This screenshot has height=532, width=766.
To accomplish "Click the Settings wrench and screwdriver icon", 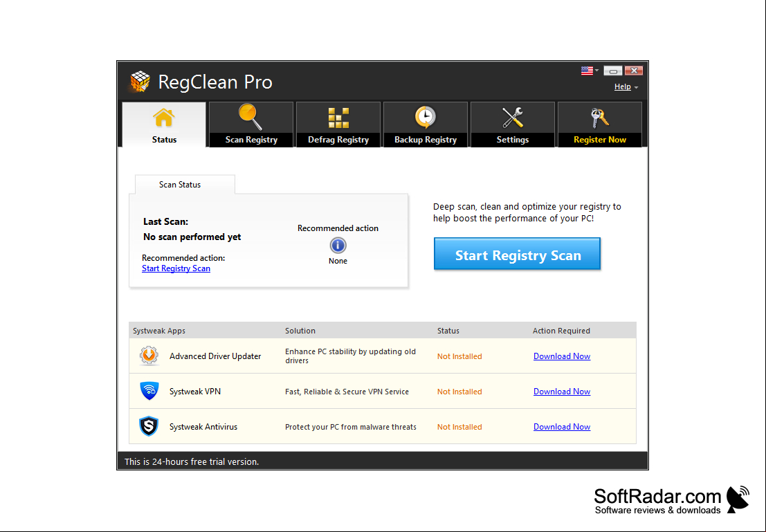I will click(x=513, y=118).
